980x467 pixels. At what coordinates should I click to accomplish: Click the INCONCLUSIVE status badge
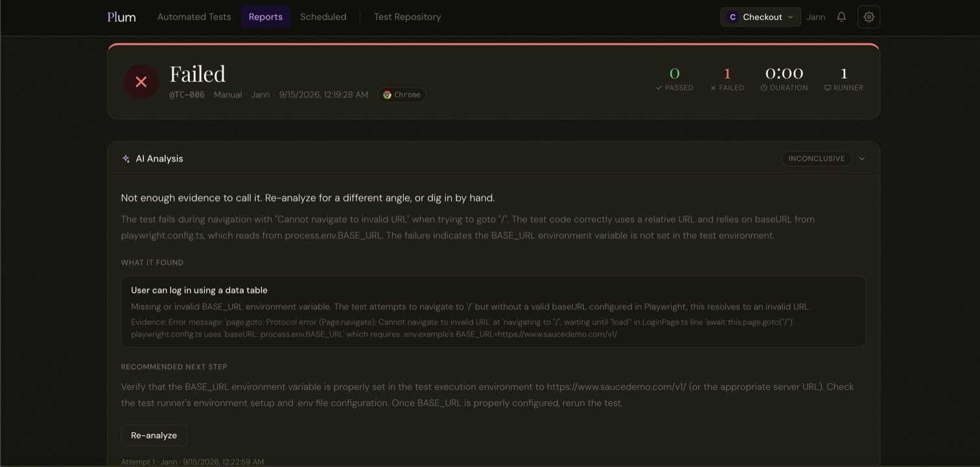point(817,159)
